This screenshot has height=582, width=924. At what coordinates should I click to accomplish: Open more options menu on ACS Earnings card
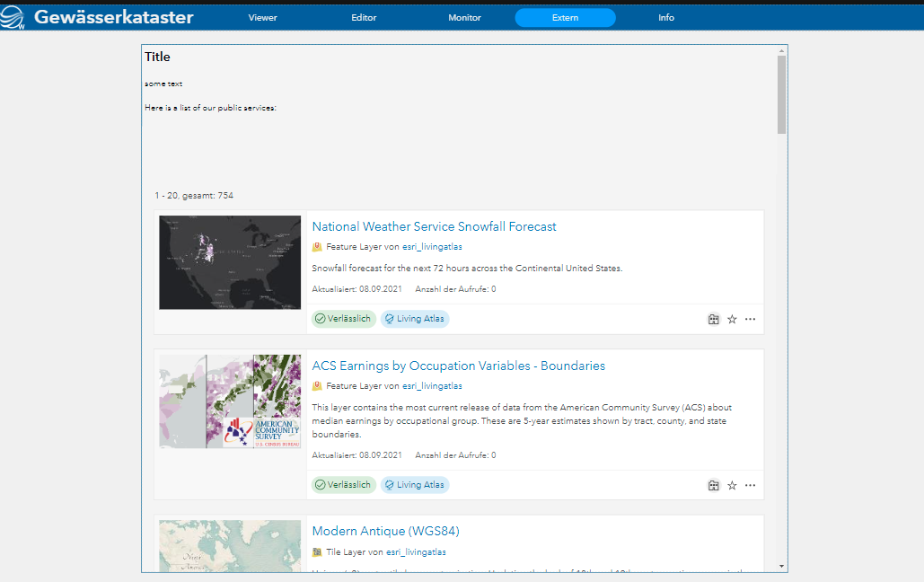(x=750, y=485)
